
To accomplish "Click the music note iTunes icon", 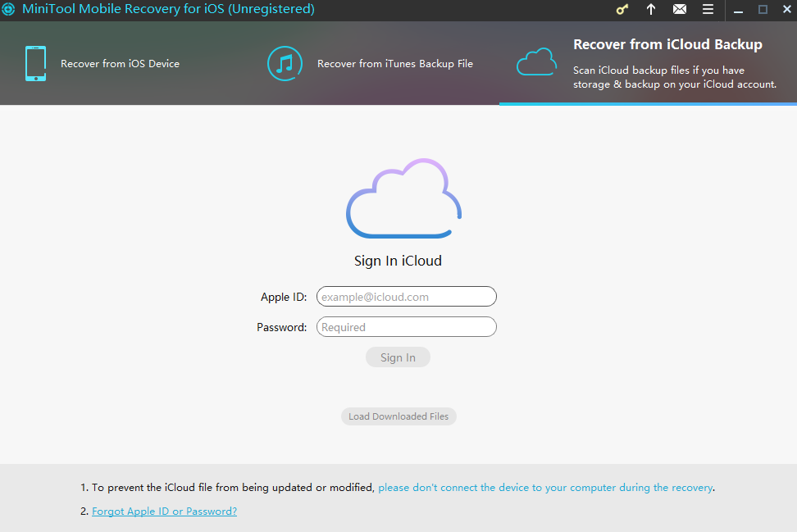I will 285,63.
